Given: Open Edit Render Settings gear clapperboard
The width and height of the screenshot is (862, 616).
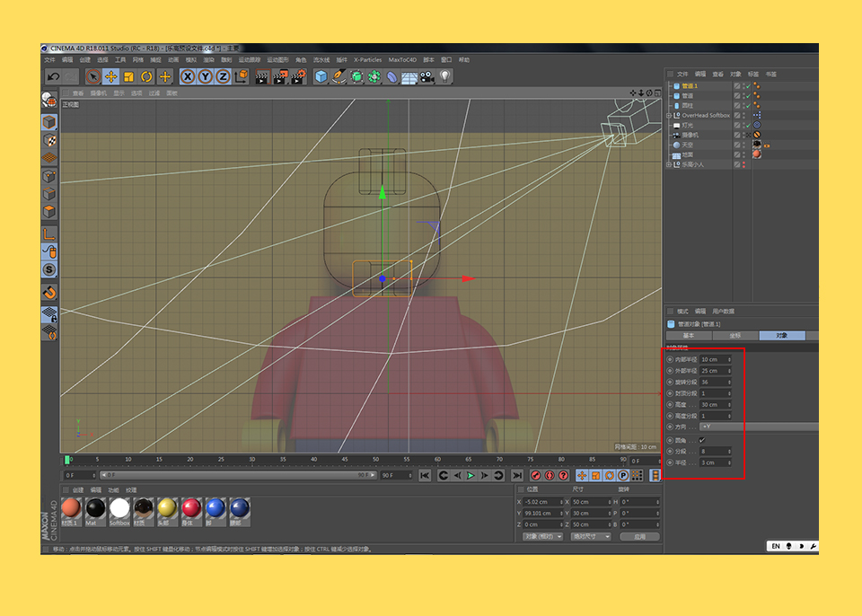Looking at the screenshot, I should [298, 77].
